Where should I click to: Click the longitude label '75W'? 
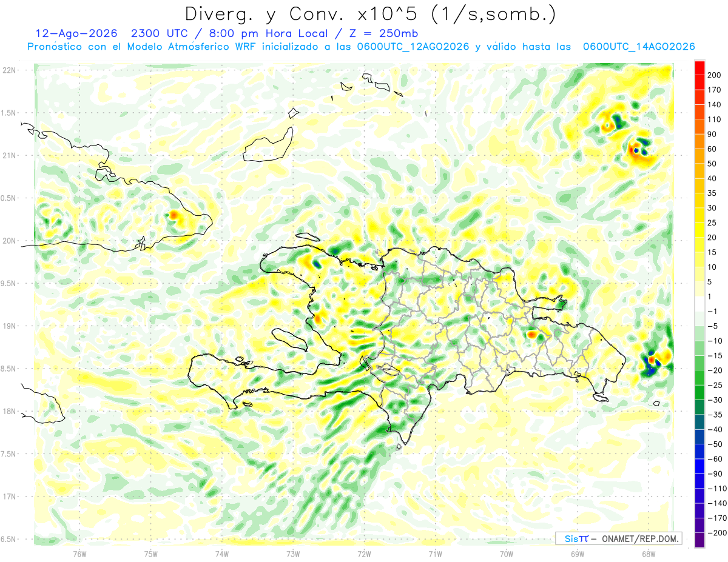tap(151, 554)
